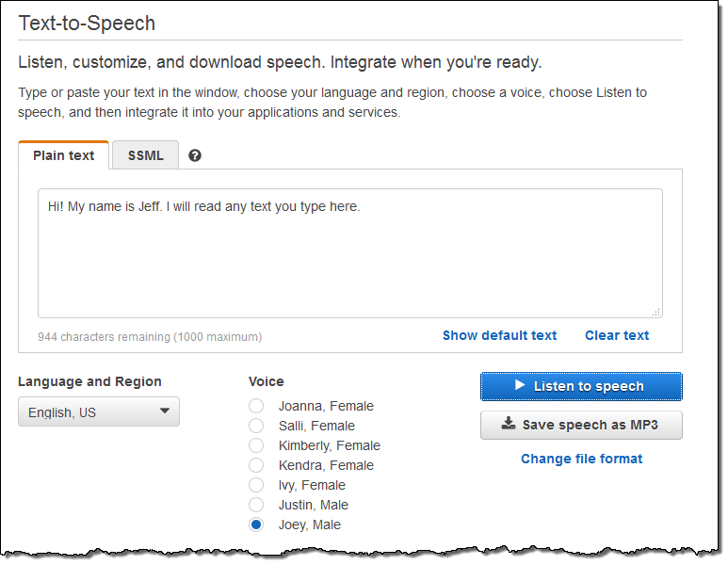Click the play icon in Listen button

coord(520,385)
